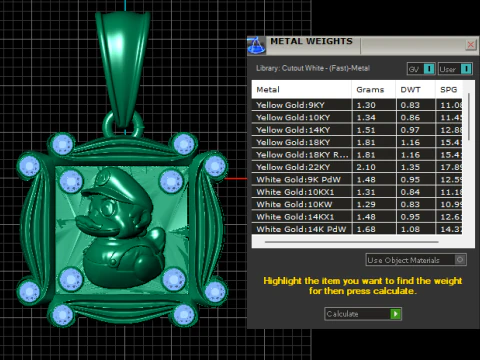The width and height of the screenshot is (480, 360).
Task: Click the green arrow on Calculate
Action: pyautogui.click(x=395, y=314)
